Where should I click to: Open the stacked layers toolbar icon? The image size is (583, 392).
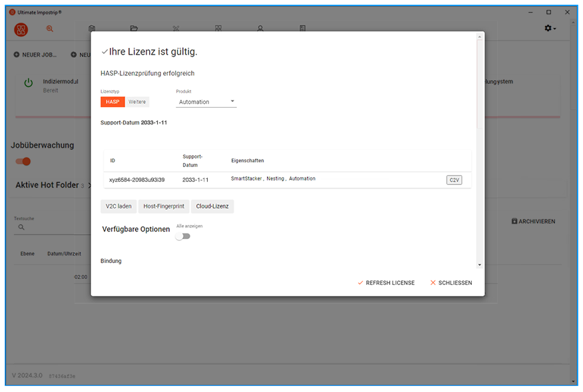click(x=92, y=29)
